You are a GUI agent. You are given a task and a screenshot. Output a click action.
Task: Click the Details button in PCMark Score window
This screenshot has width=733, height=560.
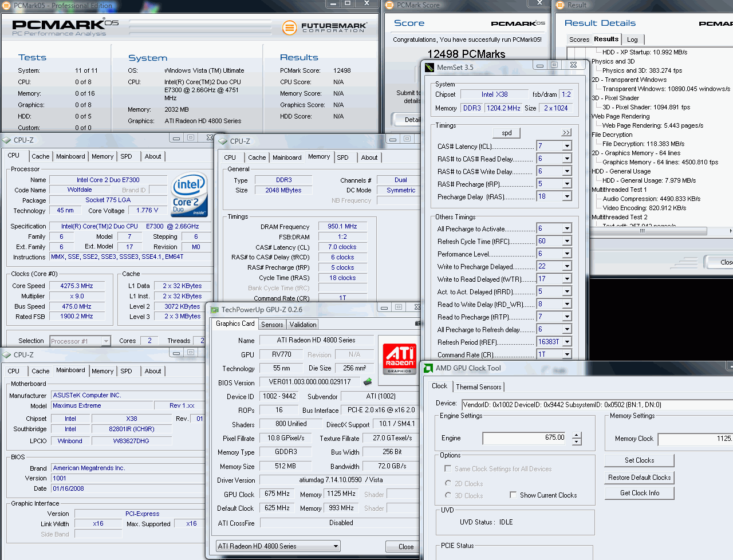406,120
